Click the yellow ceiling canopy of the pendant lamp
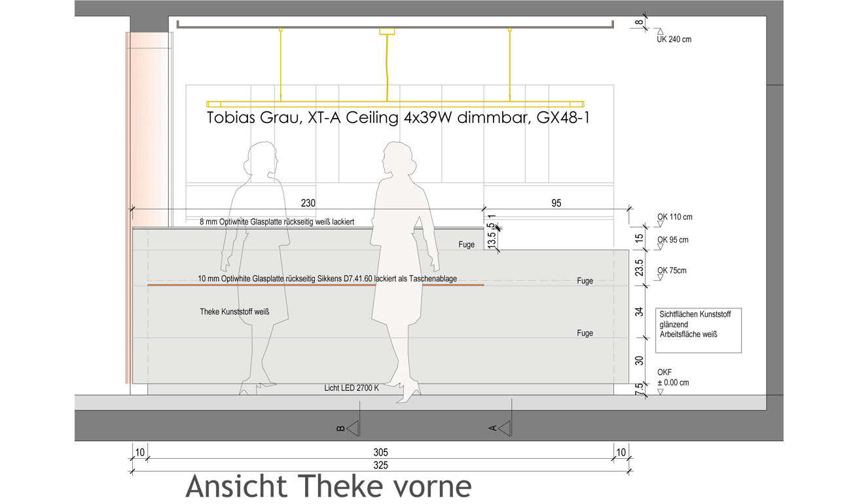Image resolution: width=851 pixels, height=504 pixels. click(x=388, y=31)
